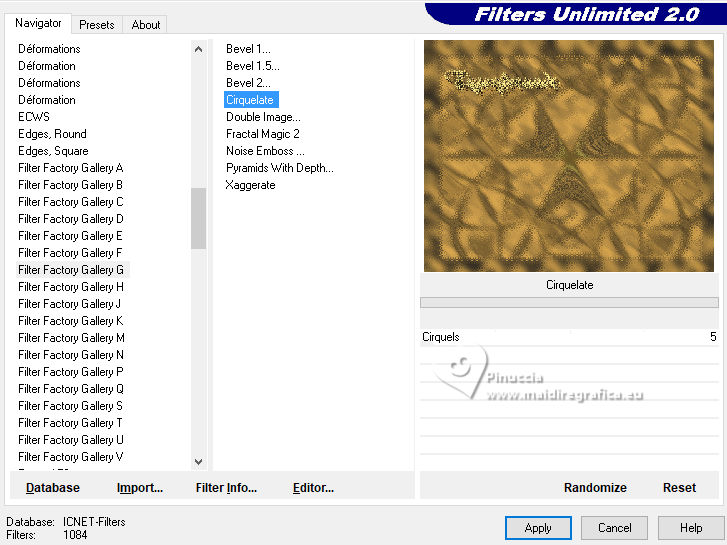Select Filter Factory Gallery T
This screenshot has height=545, width=727.
click(x=70, y=423)
